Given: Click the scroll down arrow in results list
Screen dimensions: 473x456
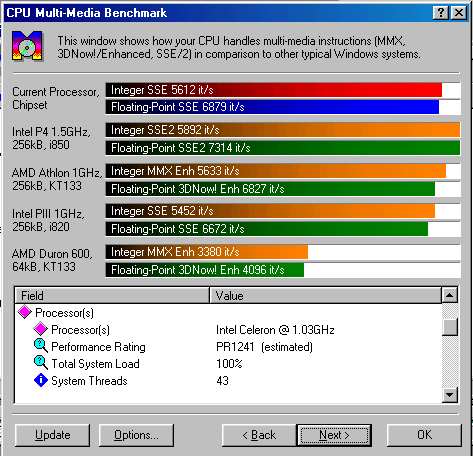Looking at the screenshot, I should click(450, 395).
